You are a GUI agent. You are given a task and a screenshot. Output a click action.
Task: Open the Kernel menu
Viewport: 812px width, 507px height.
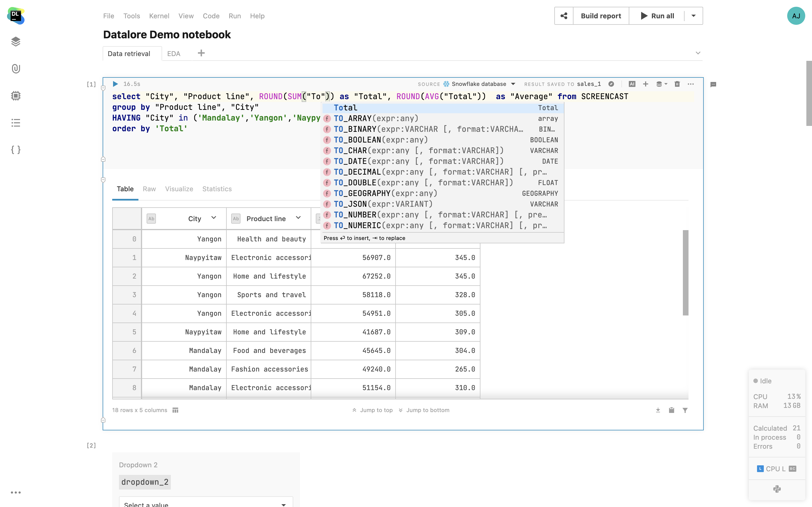(159, 16)
